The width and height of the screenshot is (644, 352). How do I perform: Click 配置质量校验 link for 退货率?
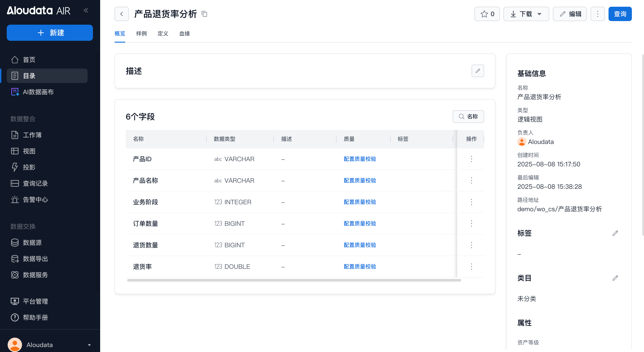359,266
